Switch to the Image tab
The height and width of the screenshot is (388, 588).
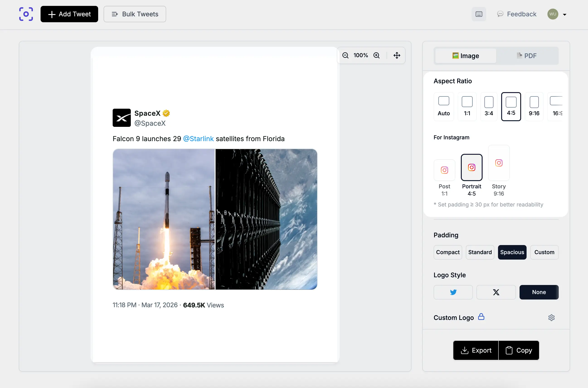click(x=465, y=56)
